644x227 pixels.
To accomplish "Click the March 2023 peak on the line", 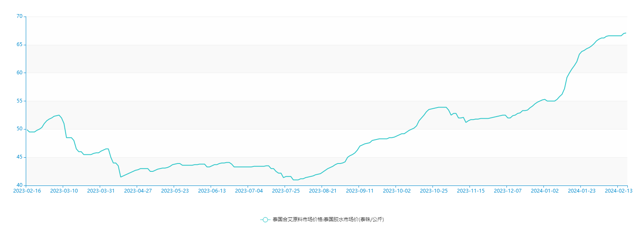I will click(x=59, y=115).
